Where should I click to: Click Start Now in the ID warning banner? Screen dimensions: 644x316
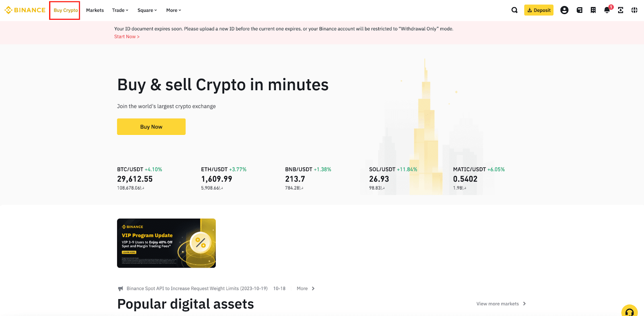[126, 36]
